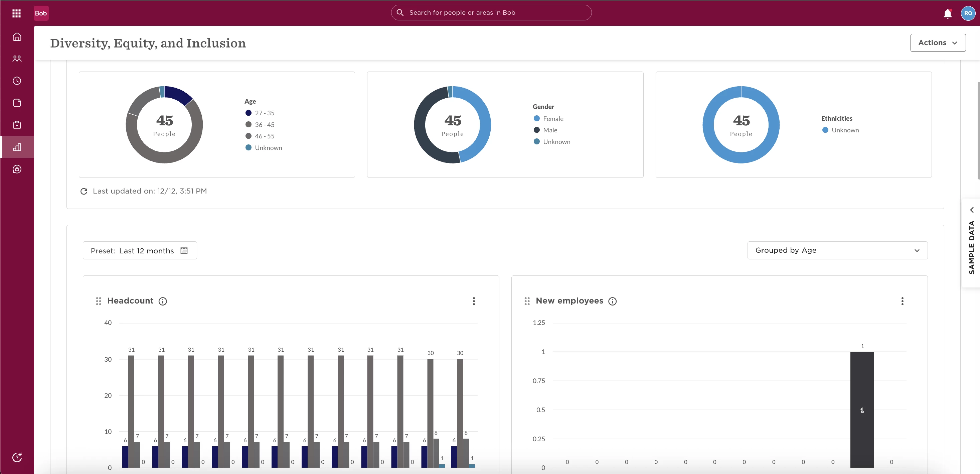The height and width of the screenshot is (474, 980).
Task: Go to Home via sidebar house icon
Action: (17, 37)
